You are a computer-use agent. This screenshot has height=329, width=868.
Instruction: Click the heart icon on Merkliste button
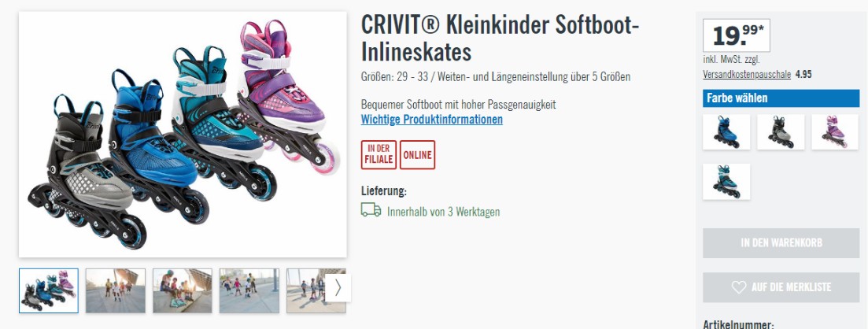[739, 287]
